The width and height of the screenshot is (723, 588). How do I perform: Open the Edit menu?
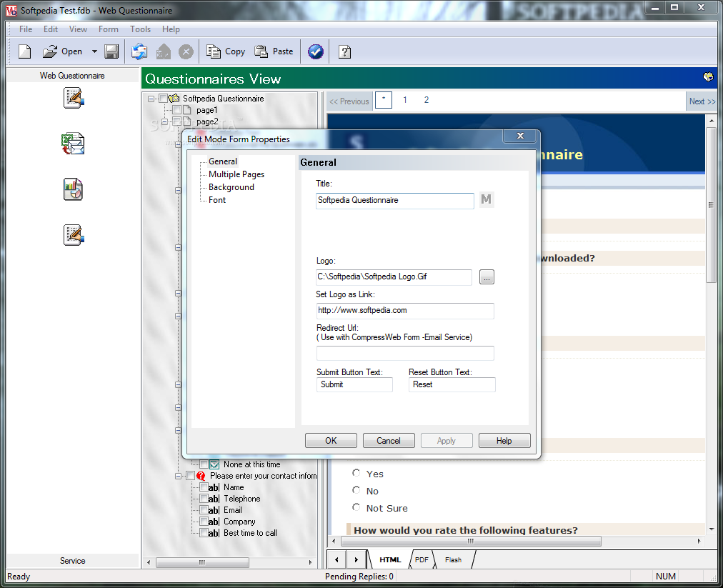click(x=51, y=29)
